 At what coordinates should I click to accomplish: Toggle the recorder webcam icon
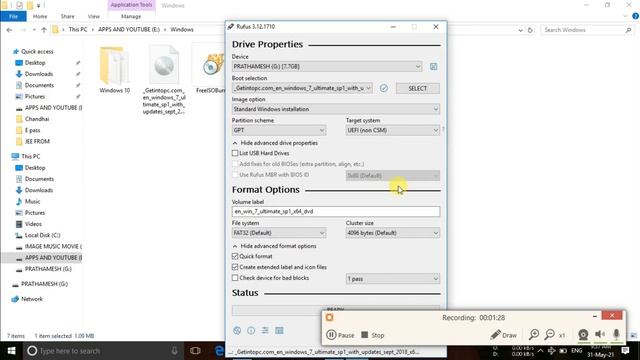(583, 335)
